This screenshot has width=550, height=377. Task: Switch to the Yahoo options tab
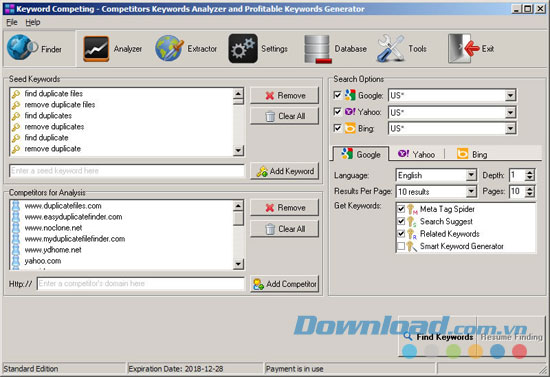tap(416, 154)
